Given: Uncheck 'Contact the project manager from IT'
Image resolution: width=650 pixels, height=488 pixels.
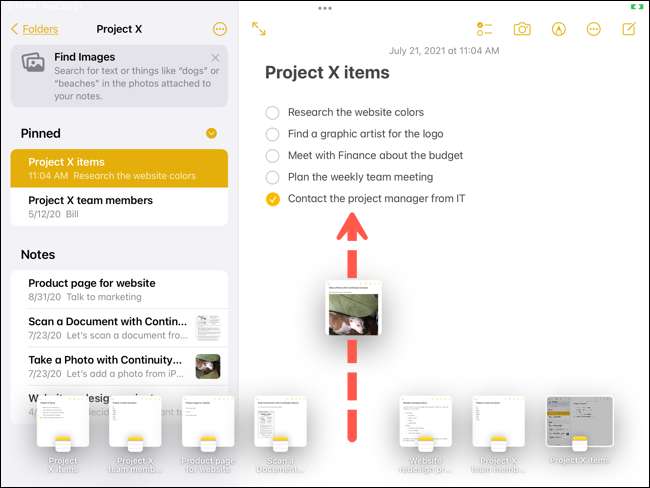Looking at the screenshot, I should click(273, 199).
